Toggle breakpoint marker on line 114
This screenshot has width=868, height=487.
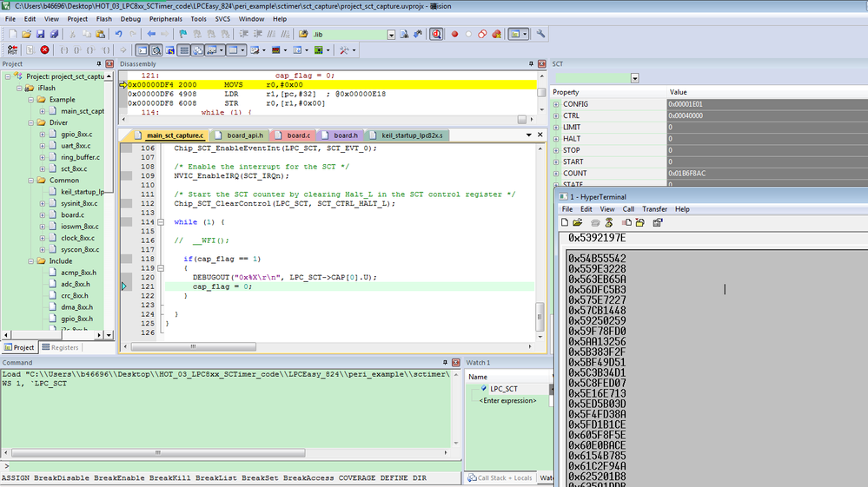127,221
